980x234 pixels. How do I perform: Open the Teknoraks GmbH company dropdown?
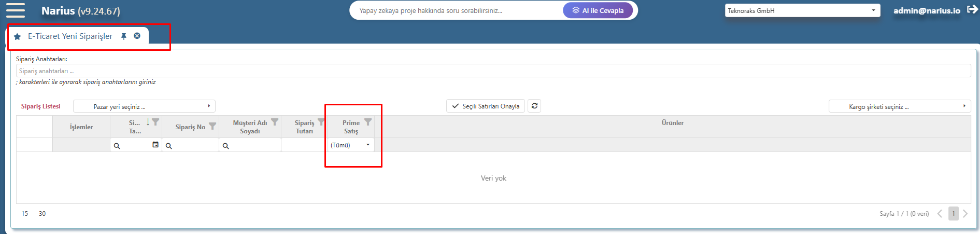802,10
